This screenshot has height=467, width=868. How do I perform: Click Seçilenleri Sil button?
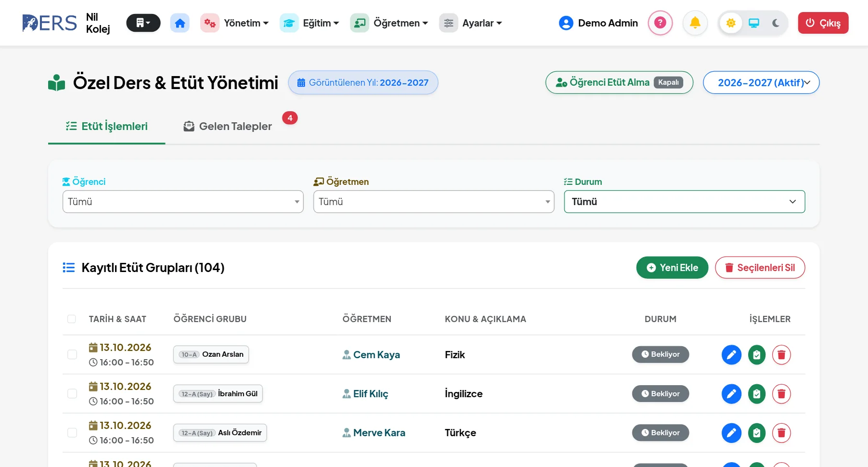point(760,268)
